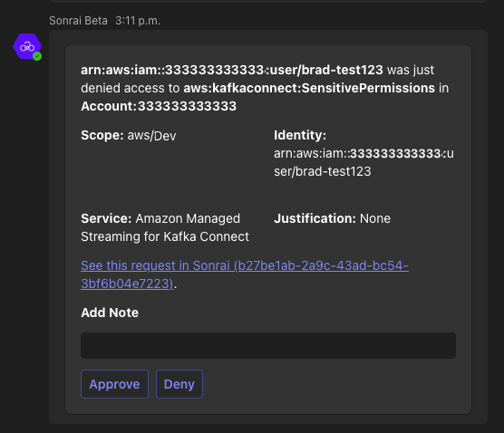The width and height of the screenshot is (504, 433).
Task: Click the Add Note label
Action: point(110,313)
